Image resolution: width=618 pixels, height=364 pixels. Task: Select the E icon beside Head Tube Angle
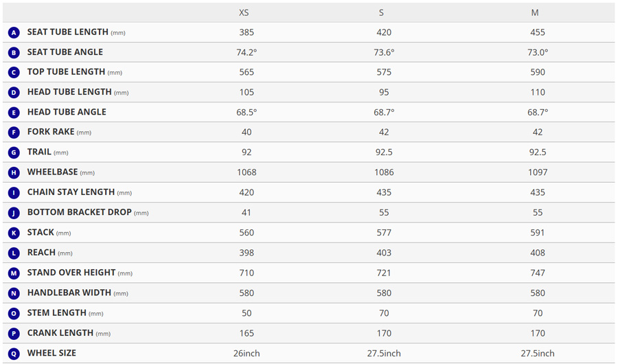[x=14, y=113]
